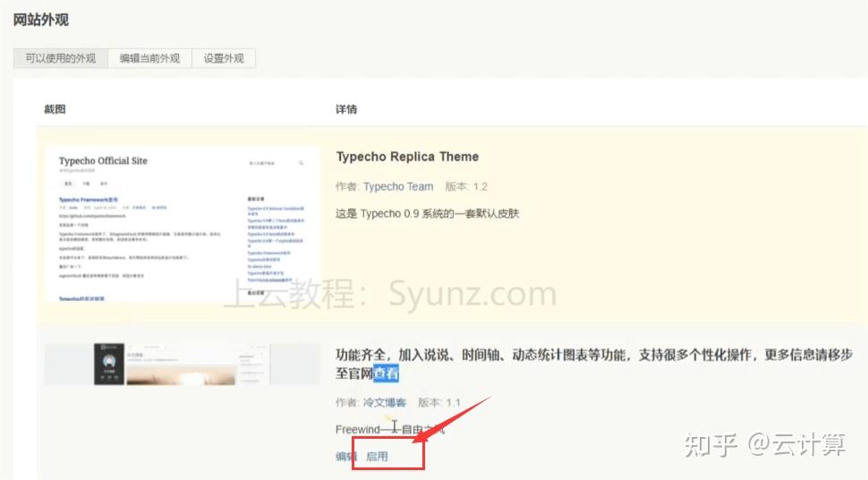The height and width of the screenshot is (480, 868).
Task: Click the text 作者: Typecho Team
Action: pyautogui.click(x=384, y=187)
